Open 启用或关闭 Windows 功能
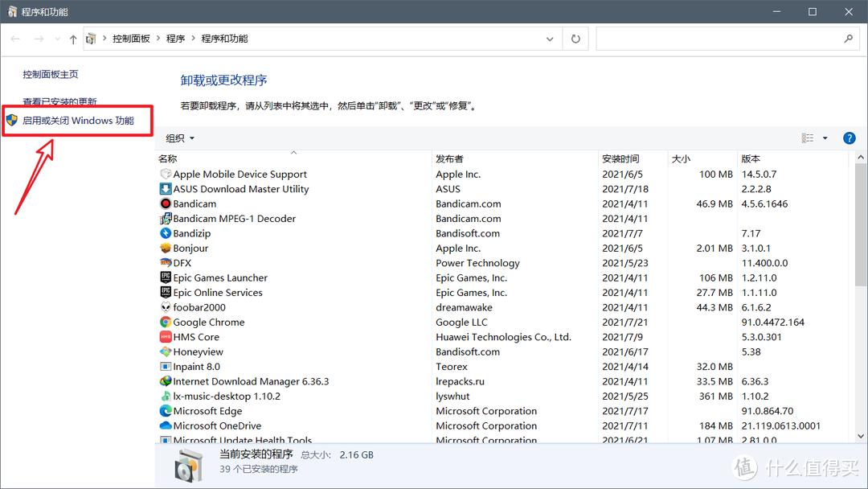 pyautogui.click(x=77, y=121)
